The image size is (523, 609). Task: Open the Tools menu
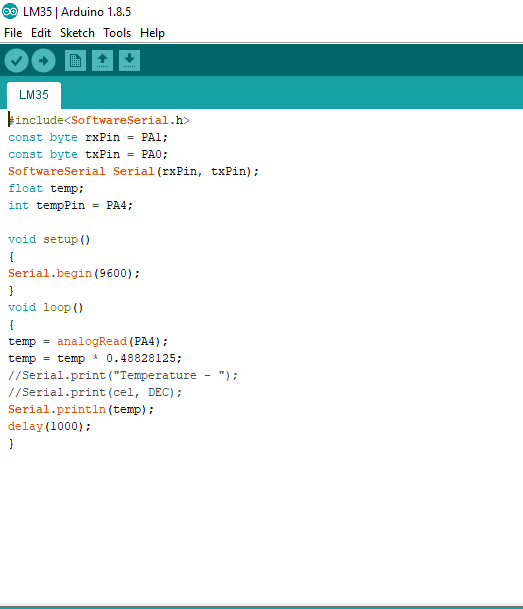[117, 33]
